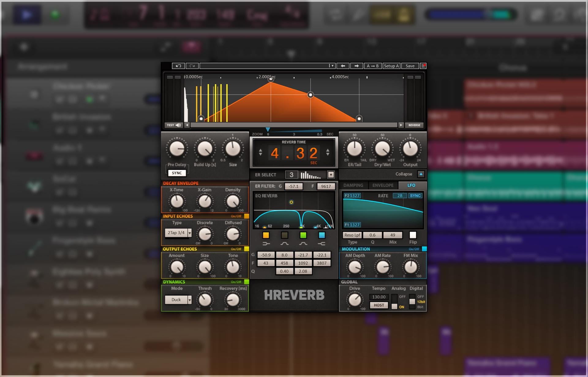Select the second bell filter shape icon
588x377 pixels.
(x=303, y=244)
